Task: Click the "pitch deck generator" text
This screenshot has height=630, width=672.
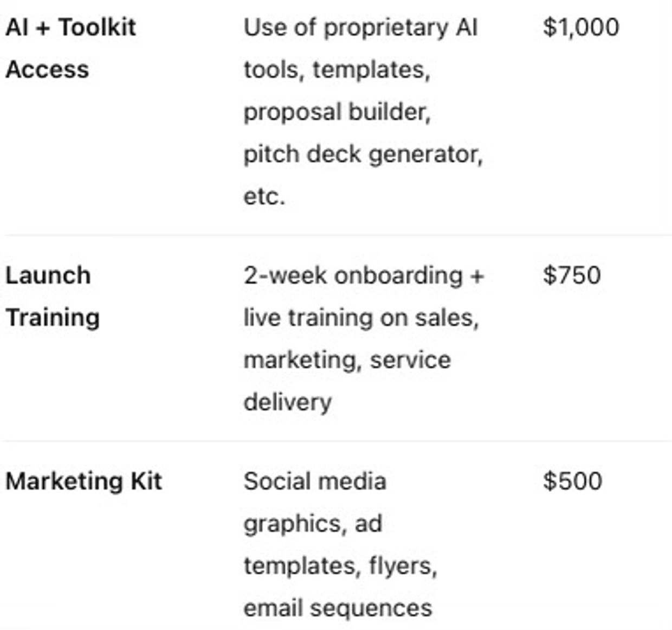Action: pyautogui.click(x=363, y=155)
